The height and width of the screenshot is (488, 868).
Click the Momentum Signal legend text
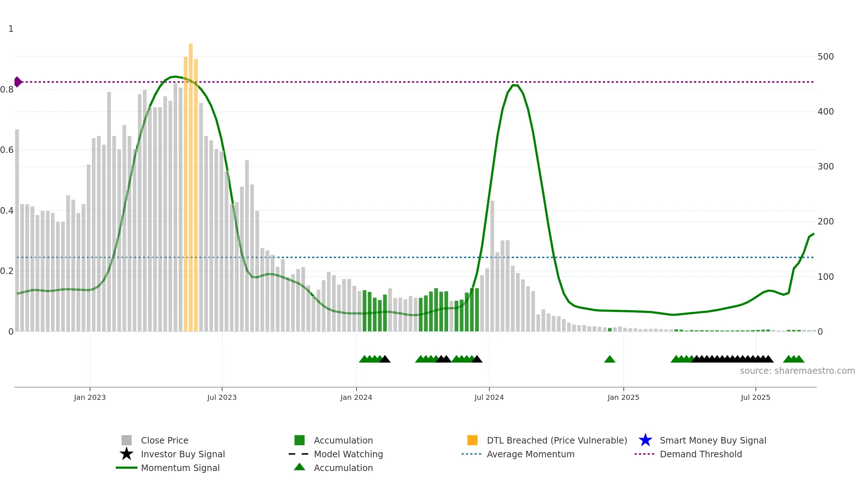point(180,468)
